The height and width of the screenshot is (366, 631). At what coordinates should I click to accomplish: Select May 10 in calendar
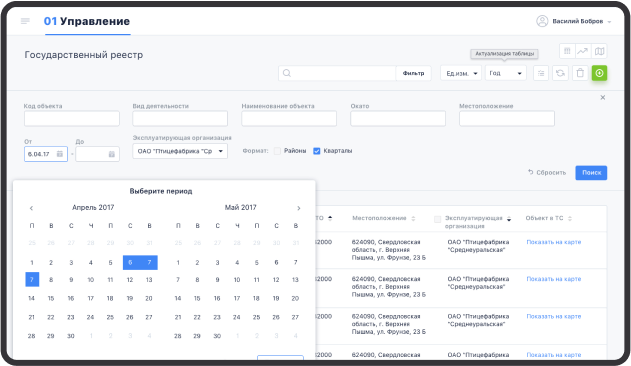click(237, 280)
